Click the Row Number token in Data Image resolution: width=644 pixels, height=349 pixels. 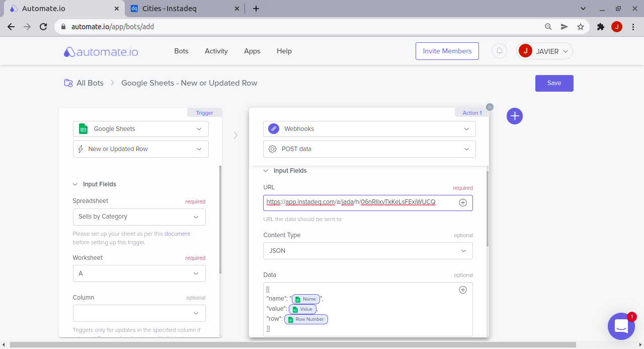pos(306,319)
